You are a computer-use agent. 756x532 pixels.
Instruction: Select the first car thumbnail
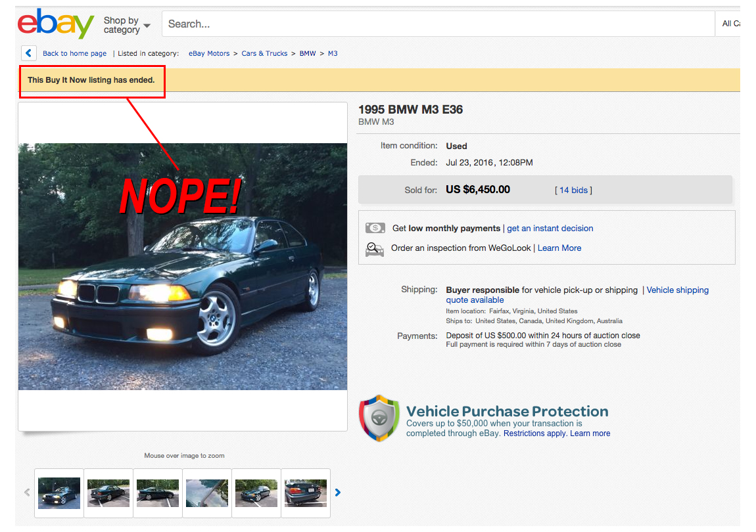click(59, 493)
